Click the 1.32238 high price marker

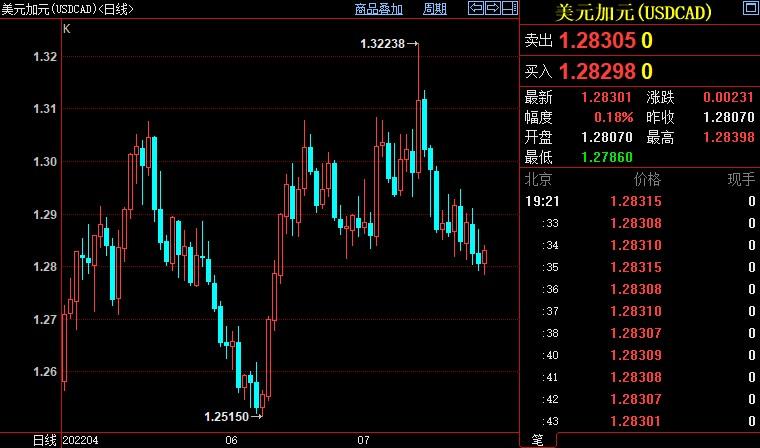(384, 43)
